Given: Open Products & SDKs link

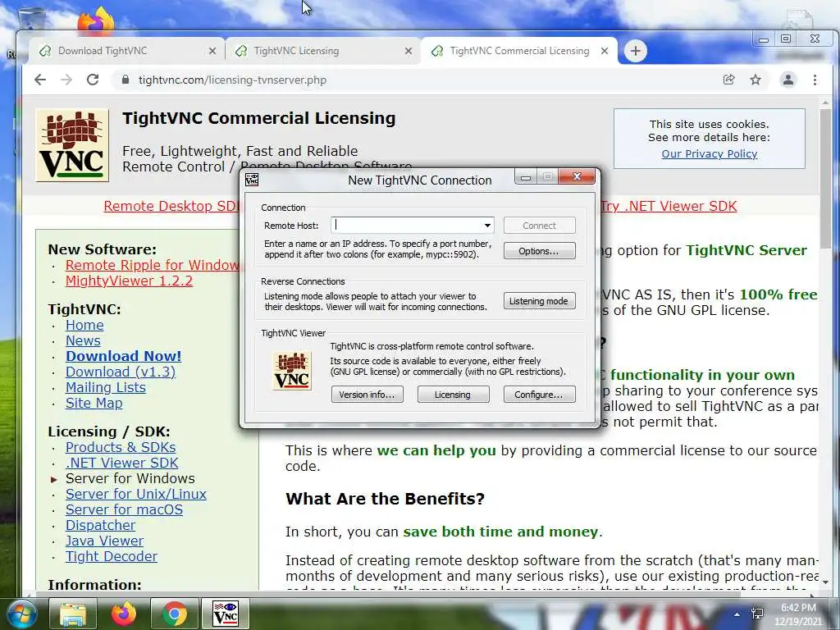Looking at the screenshot, I should coord(121,447).
